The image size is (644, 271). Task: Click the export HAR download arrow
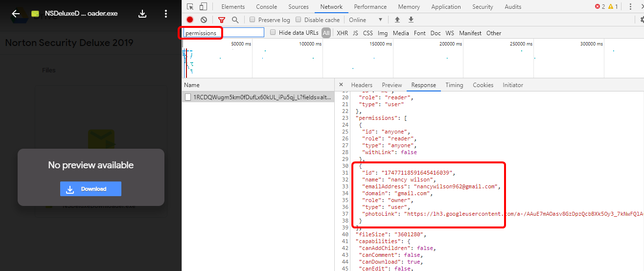(x=411, y=20)
